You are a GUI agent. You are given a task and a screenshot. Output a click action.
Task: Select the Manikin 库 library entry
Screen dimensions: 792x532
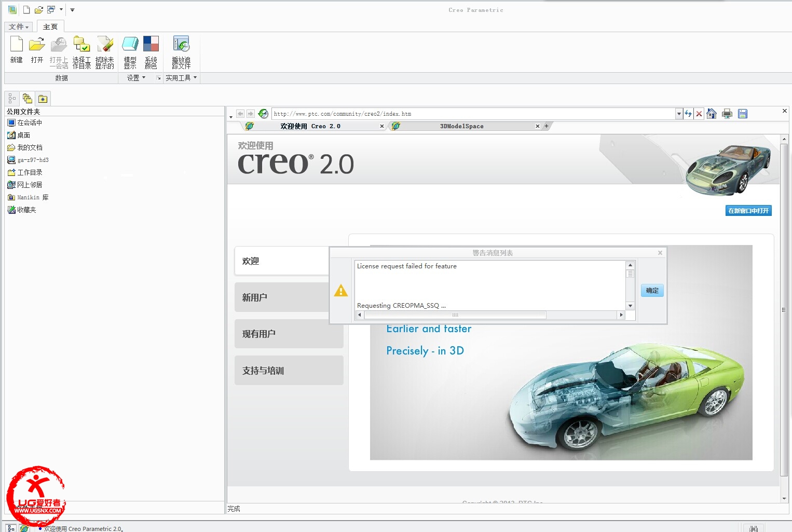(x=28, y=197)
